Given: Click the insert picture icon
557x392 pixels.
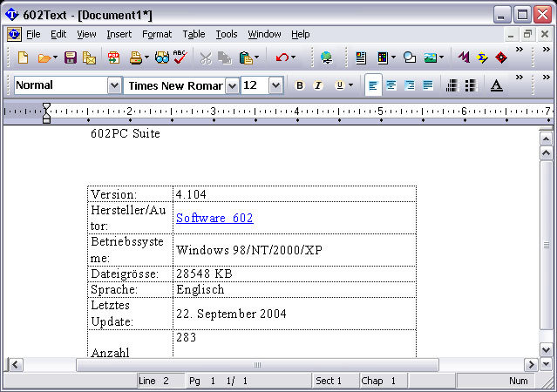Looking at the screenshot, I should pyautogui.click(x=431, y=57).
